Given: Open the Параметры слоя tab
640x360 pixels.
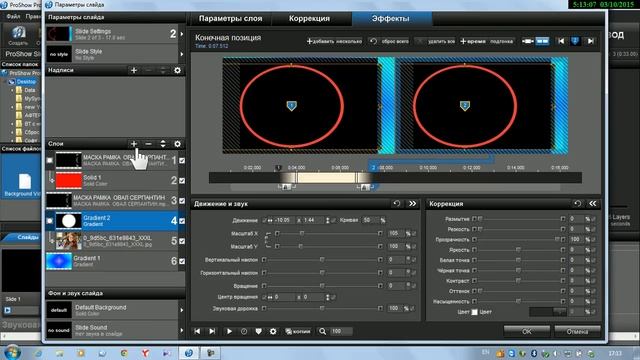Looking at the screenshot, I should click(x=230, y=18).
